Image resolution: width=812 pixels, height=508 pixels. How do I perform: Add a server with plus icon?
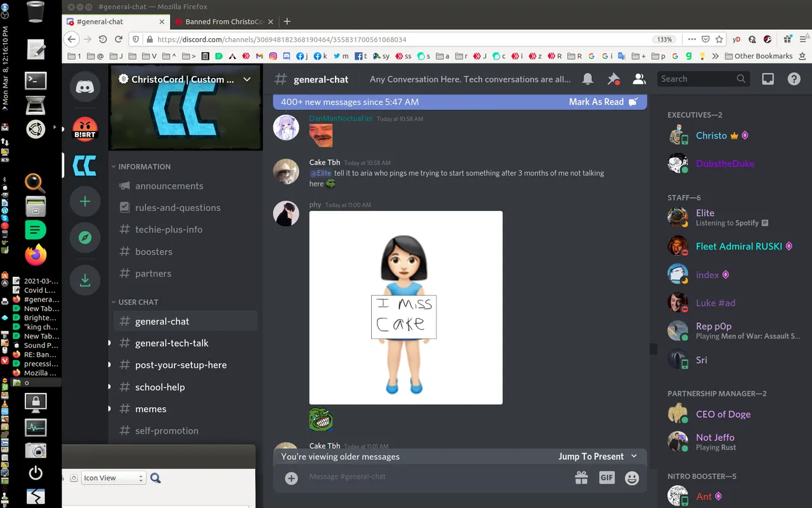coord(85,202)
